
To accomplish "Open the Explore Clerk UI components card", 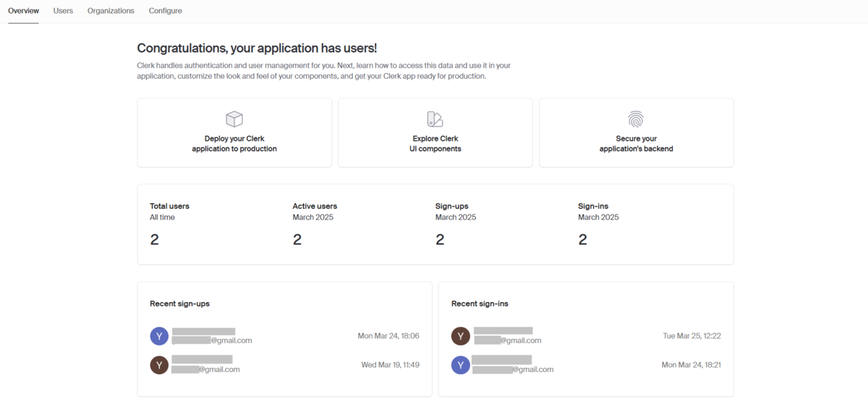I will [435, 133].
